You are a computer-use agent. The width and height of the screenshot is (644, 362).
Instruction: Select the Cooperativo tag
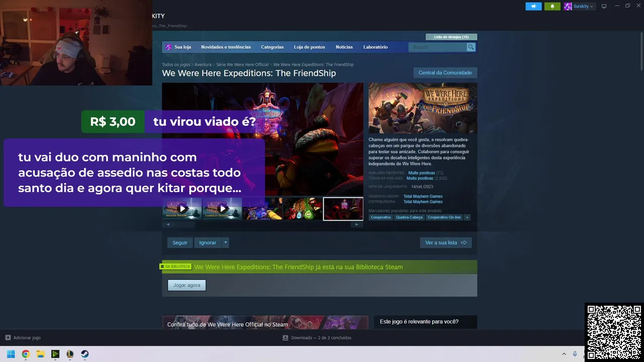click(x=381, y=217)
